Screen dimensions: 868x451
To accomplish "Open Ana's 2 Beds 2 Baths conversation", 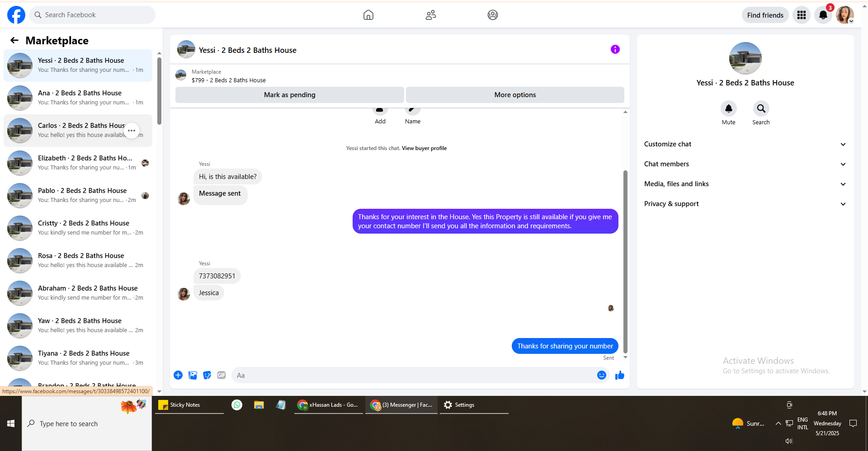I will pyautogui.click(x=78, y=98).
